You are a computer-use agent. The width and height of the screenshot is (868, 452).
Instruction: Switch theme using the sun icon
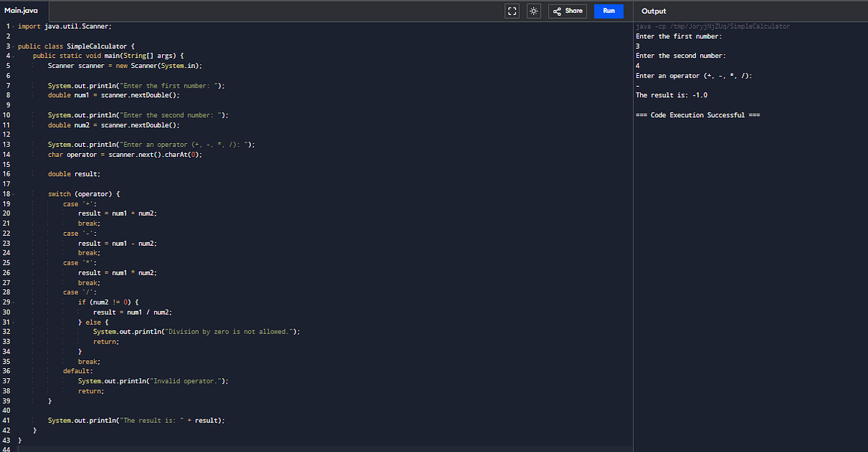point(533,11)
